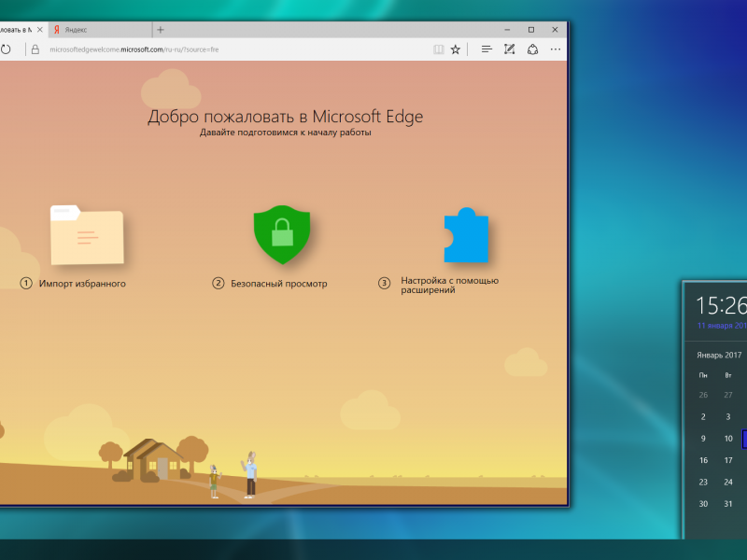Click the blue puzzle piece icon

pos(466,235)
